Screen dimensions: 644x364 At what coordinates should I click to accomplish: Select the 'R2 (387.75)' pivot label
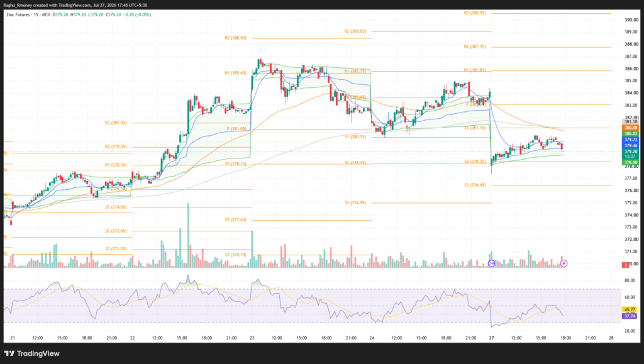475,47
